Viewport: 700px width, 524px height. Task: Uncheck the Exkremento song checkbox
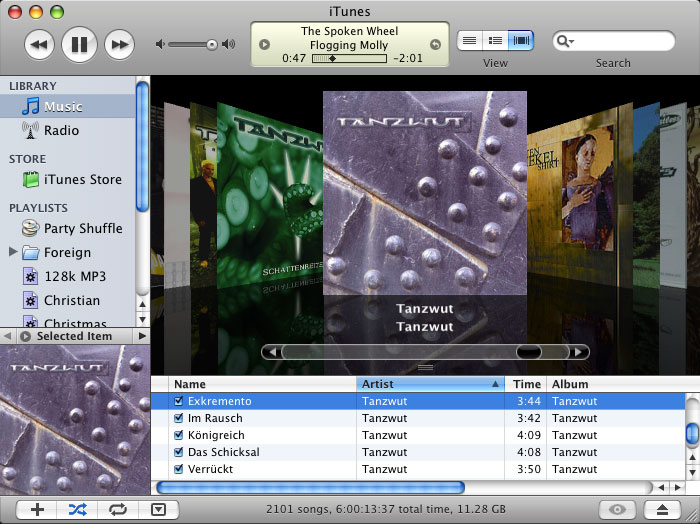[179, 401]
